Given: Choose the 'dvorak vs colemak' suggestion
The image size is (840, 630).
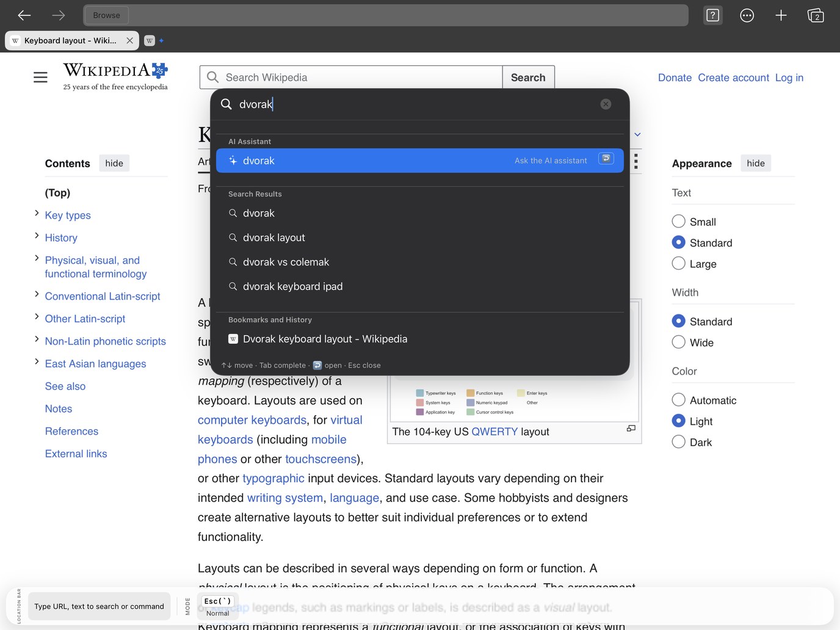Looking at the screenshot, I should (x=420, y=262).
